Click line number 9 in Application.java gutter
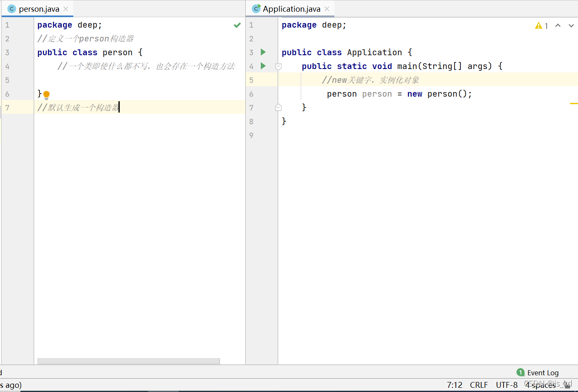578x392 pixels. (251, 135)
